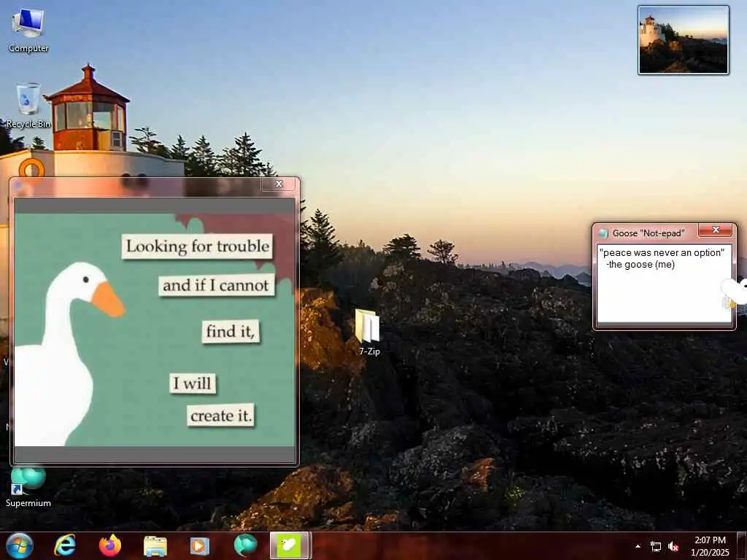Close the goose meme image window
Viewport: 747px width, 560px height.
(279, 184)
